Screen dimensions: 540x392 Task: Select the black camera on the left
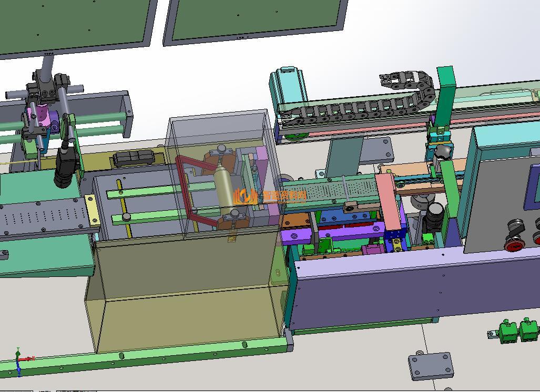65,168
